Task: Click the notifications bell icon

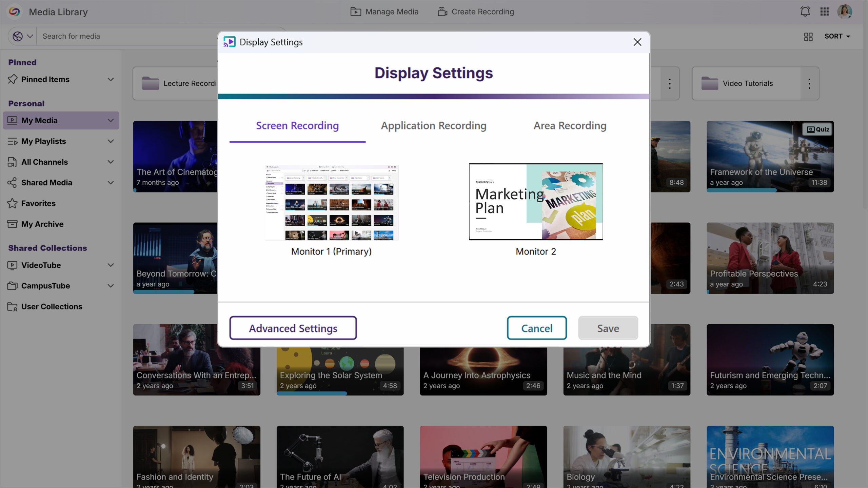Action: pyautogui.click(x=805, y=12)
